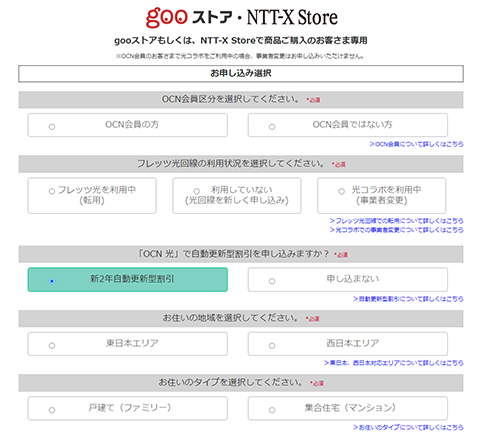
Task: Select 申し込まない radio button
Action: pyautogui.click(x=272, y=281)
